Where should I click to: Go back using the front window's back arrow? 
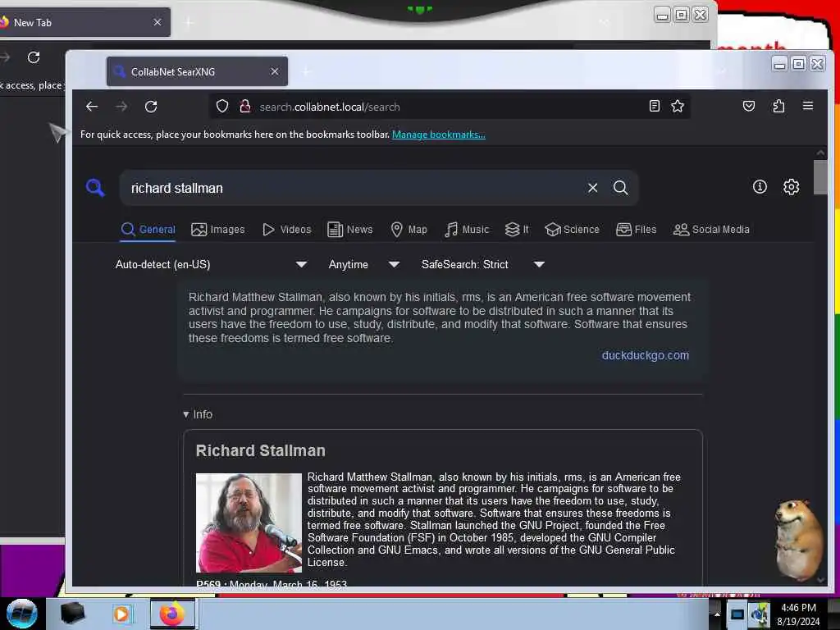pos(92,107)
